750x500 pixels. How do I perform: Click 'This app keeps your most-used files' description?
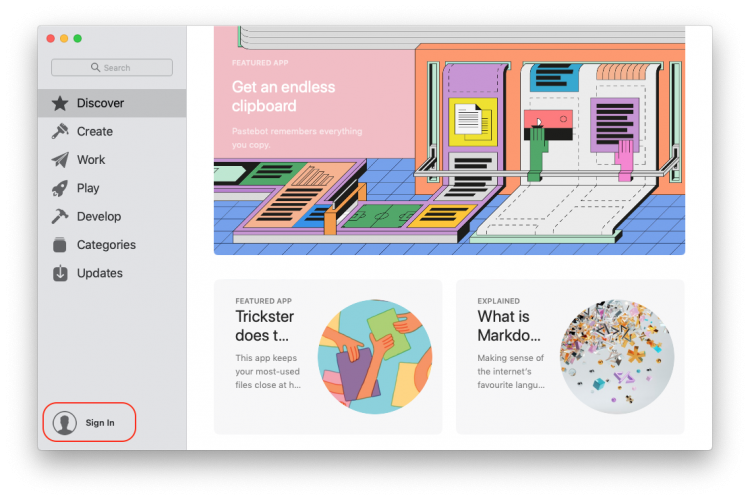click(x=268, y=371)
